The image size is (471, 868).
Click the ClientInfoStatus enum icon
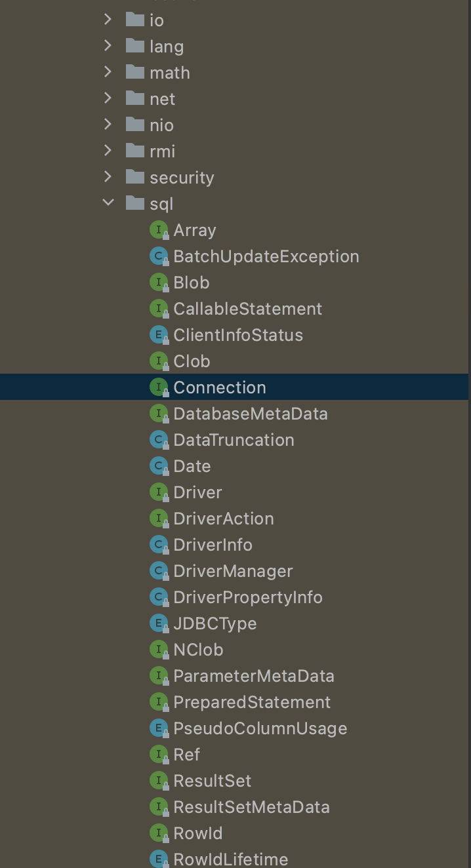159,335
